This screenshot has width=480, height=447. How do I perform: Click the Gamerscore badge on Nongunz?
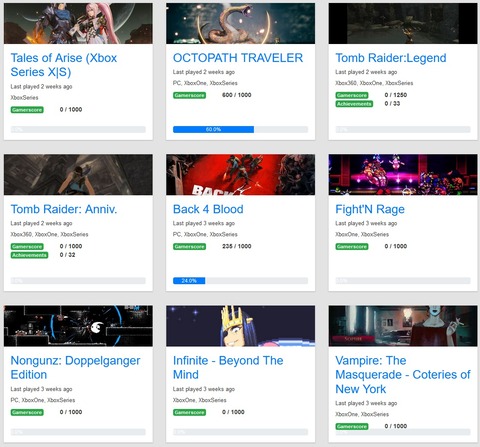(27, 412)
